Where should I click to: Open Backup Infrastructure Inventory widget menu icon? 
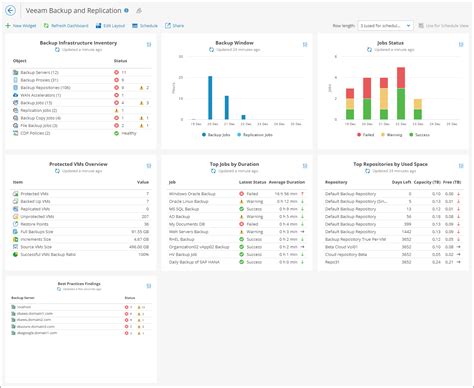point(149,44)
